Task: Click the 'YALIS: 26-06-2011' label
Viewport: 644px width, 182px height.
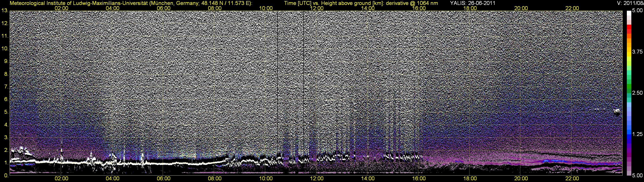Action: click(472, 3)
